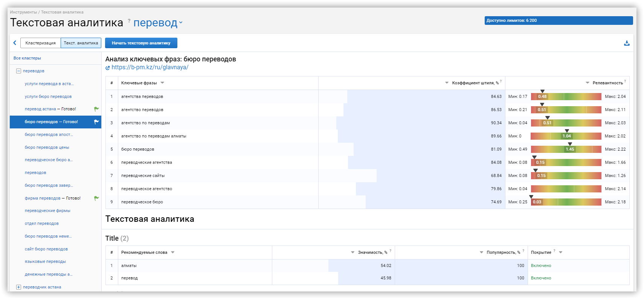
Task: Open Ключевые фразы column sort arrow
Action: click(162, 83)
